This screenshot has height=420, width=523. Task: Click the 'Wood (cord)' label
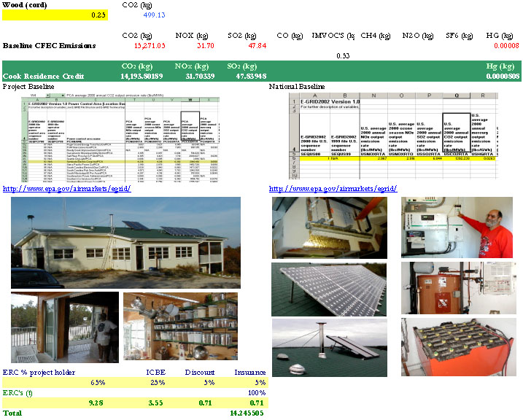25,5
